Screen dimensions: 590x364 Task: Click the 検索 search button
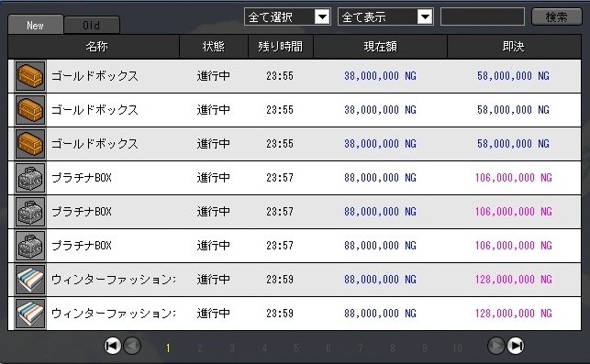click(557, 17)
